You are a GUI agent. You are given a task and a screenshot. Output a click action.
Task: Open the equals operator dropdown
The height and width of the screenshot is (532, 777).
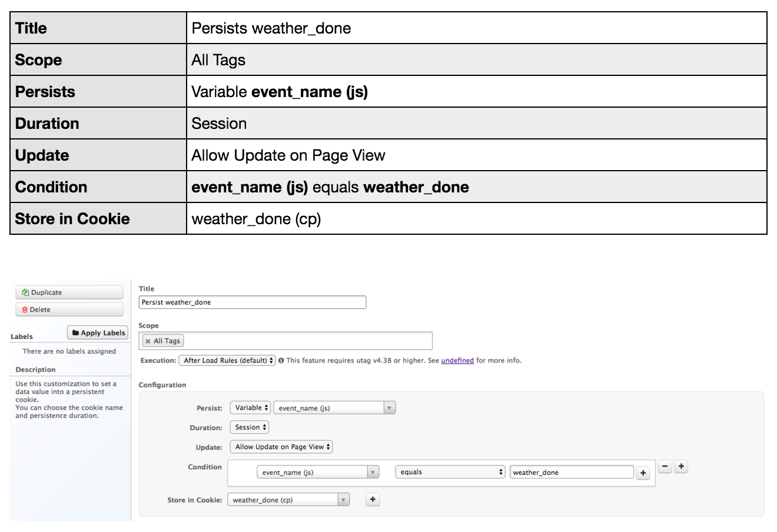450,473
